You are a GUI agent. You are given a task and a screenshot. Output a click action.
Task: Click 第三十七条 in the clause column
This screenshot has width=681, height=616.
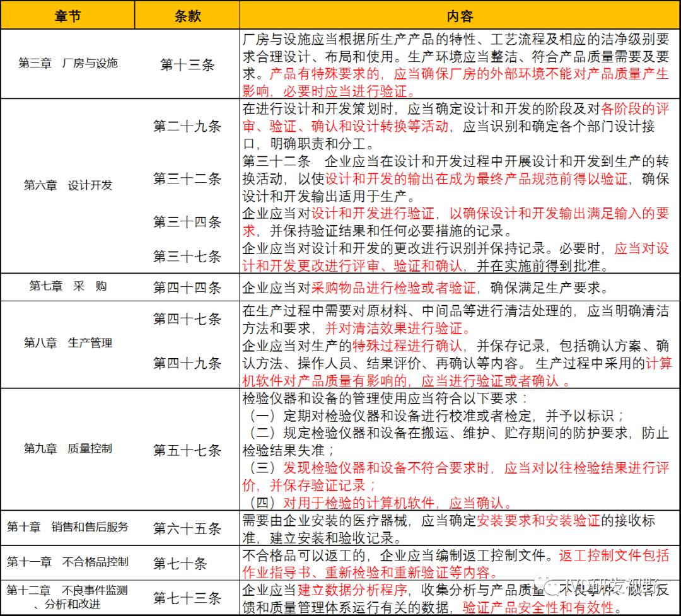click(x=187, y=257)
